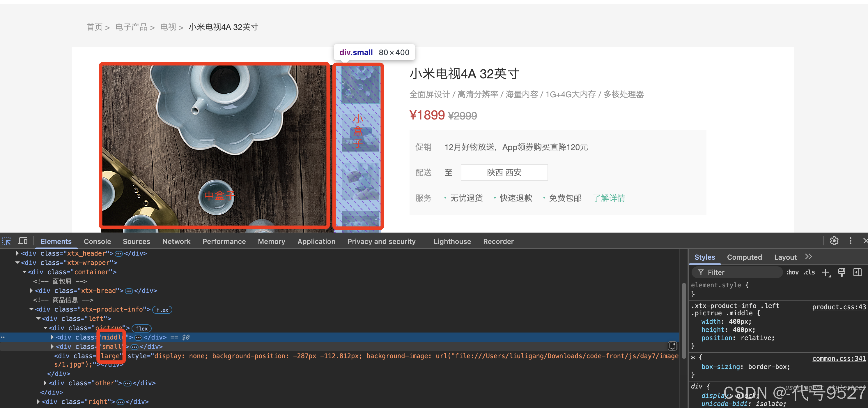
Task: Select the Styles sidebar tab
Action: 705,257
